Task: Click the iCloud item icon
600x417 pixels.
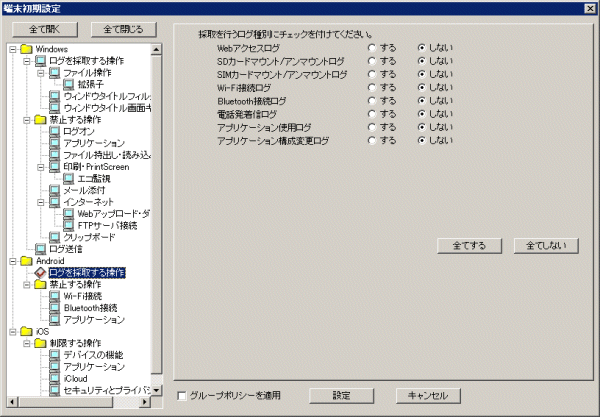Action: click(x=54, y=378)
